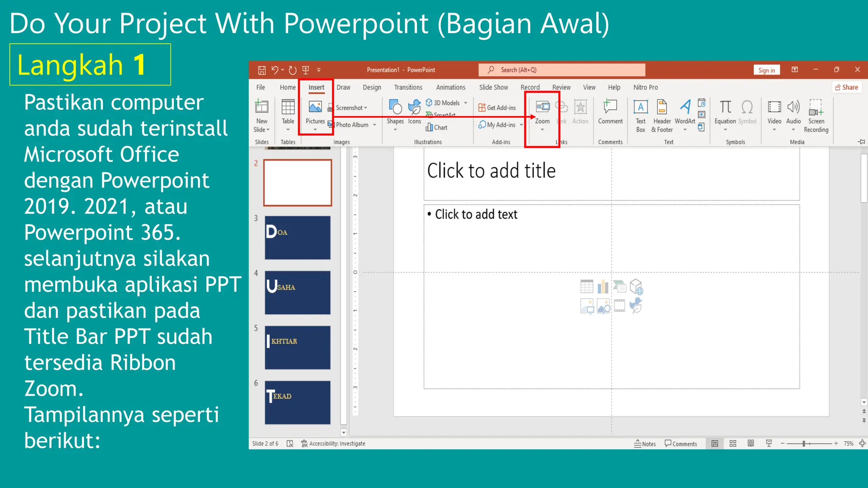Click the Save icon in title bar
The image size is (868, 488).
click(262, 70)
